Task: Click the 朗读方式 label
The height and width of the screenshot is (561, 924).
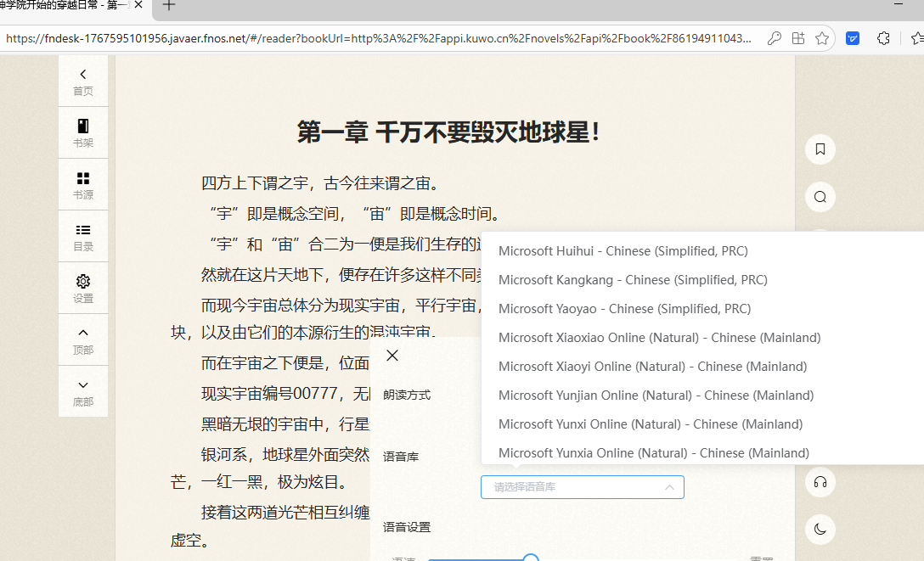Action: [407, 395]
